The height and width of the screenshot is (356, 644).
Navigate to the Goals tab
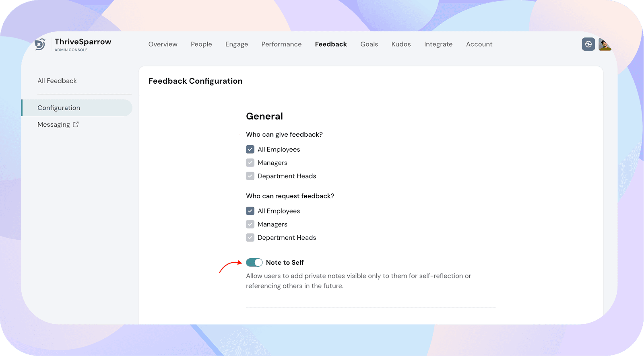(x=369, y=44)
